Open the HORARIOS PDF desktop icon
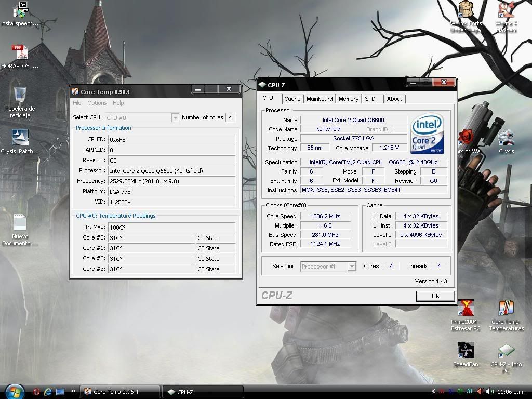 (20, 56)
